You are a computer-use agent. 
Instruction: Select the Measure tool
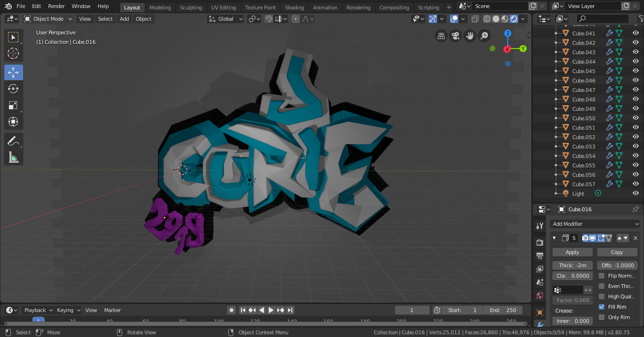(13, 157)
